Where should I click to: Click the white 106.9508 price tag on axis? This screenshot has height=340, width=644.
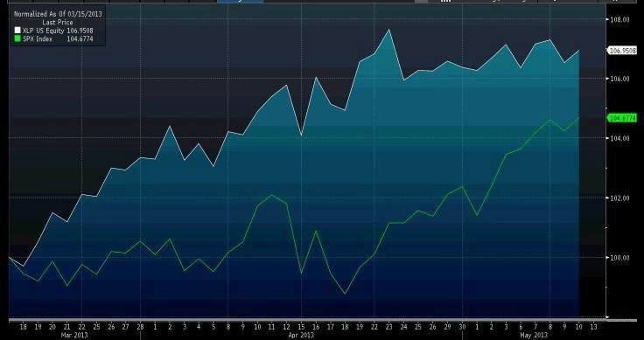click(622, 51)
